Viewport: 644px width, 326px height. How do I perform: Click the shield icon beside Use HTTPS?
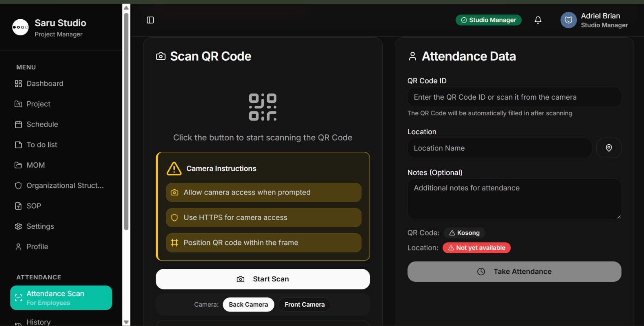pyautogui.click(x=174, y=217)
